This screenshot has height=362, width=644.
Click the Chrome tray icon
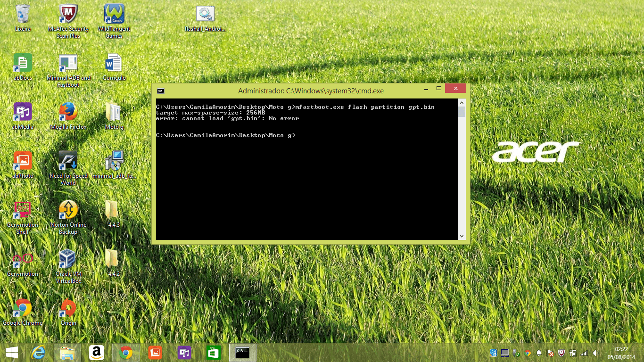coord(528,353)
